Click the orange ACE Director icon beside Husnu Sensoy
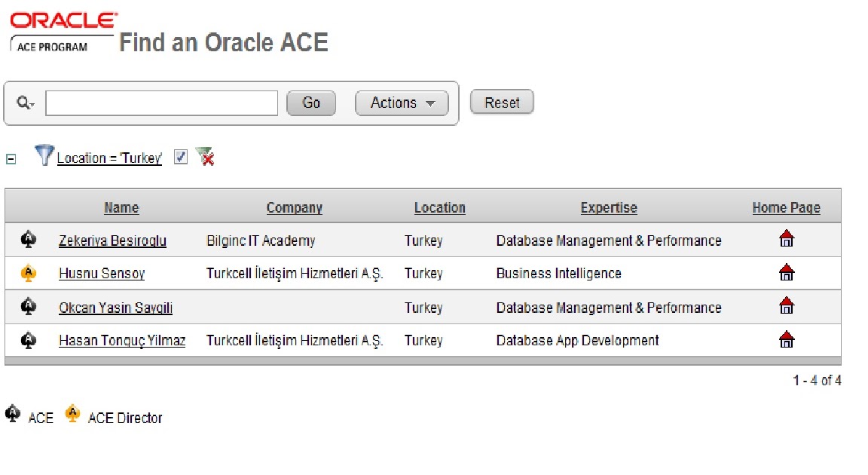This screenshot has height=475, width=868. (29, 273)
